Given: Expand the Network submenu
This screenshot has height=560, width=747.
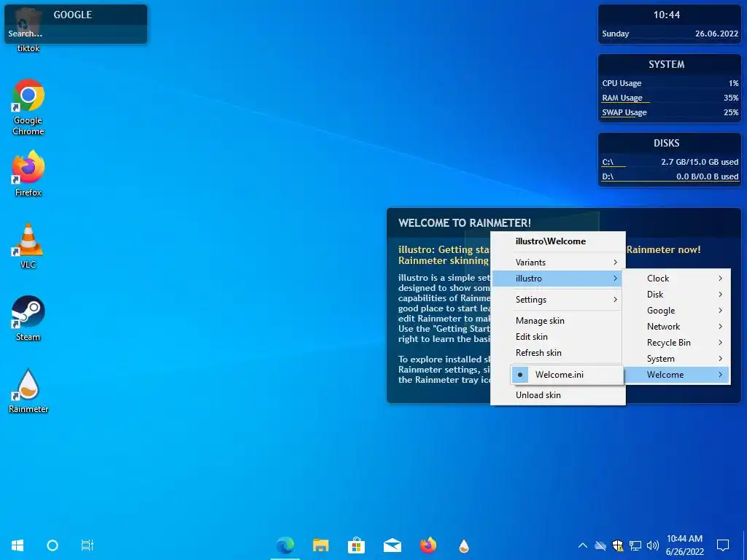Looking at the screenshot, I should pyautogui.click(x=677, y=327).
